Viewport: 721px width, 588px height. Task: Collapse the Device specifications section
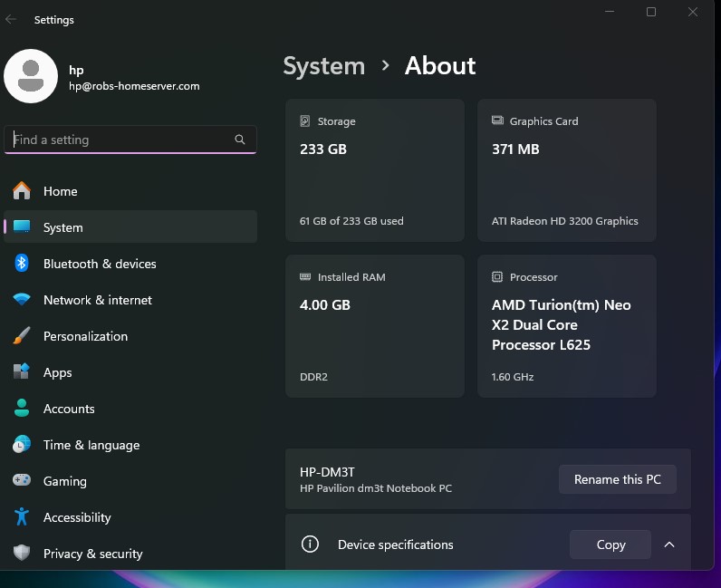(669, 545)
